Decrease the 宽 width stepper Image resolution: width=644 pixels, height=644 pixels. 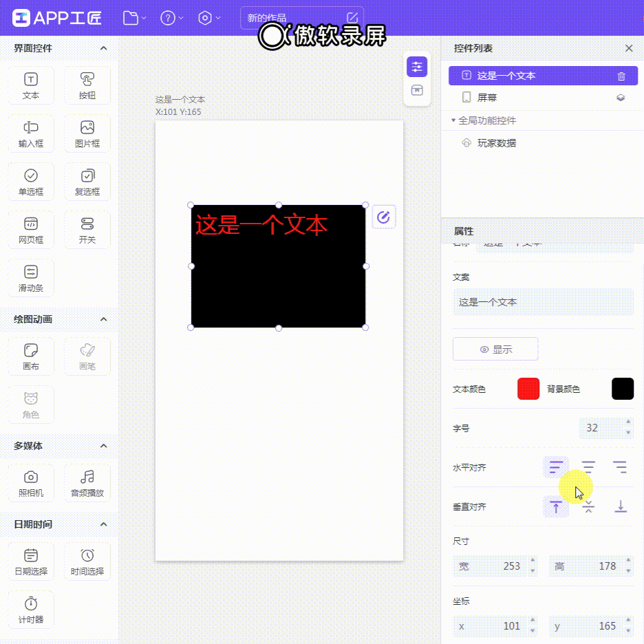[533, 571]
